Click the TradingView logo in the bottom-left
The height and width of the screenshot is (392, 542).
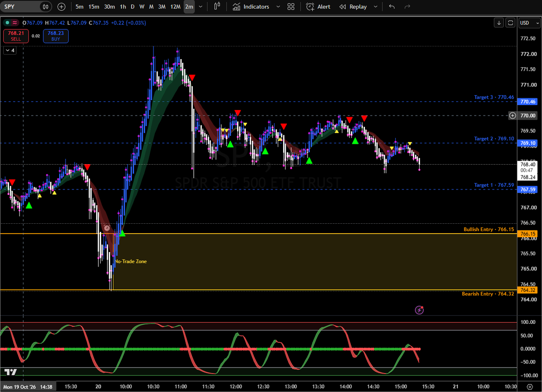11,372
